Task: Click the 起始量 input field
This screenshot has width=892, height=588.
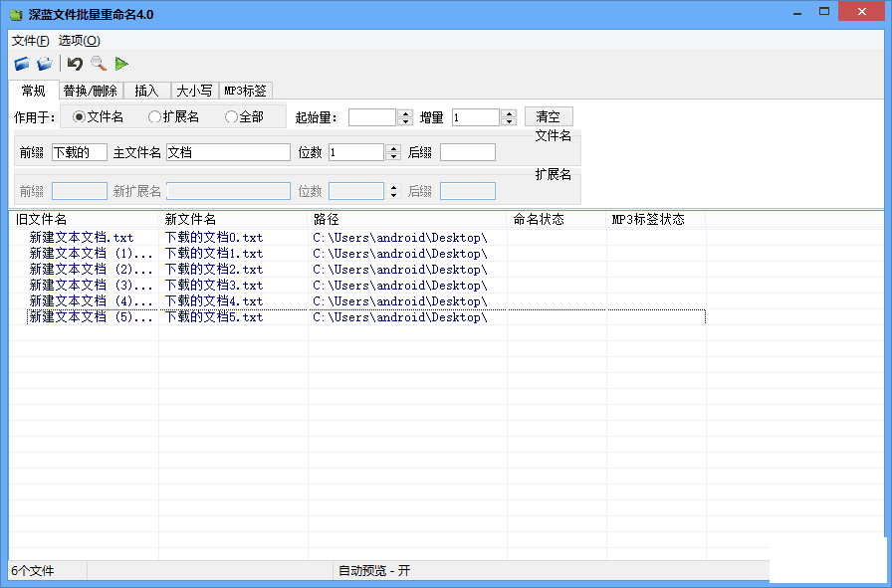Action: click(372, 117)
